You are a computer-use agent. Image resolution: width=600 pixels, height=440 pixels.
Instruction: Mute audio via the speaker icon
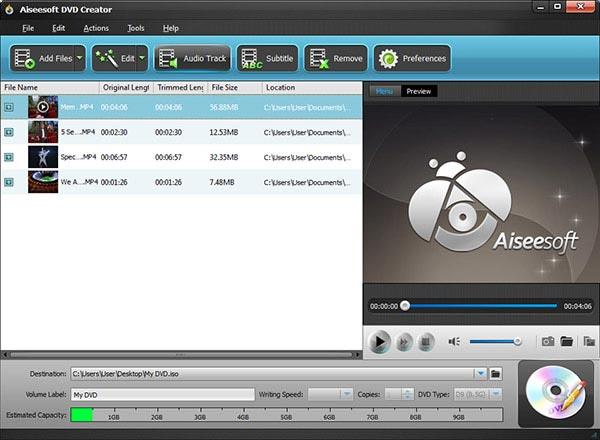(x=454, y=341)
